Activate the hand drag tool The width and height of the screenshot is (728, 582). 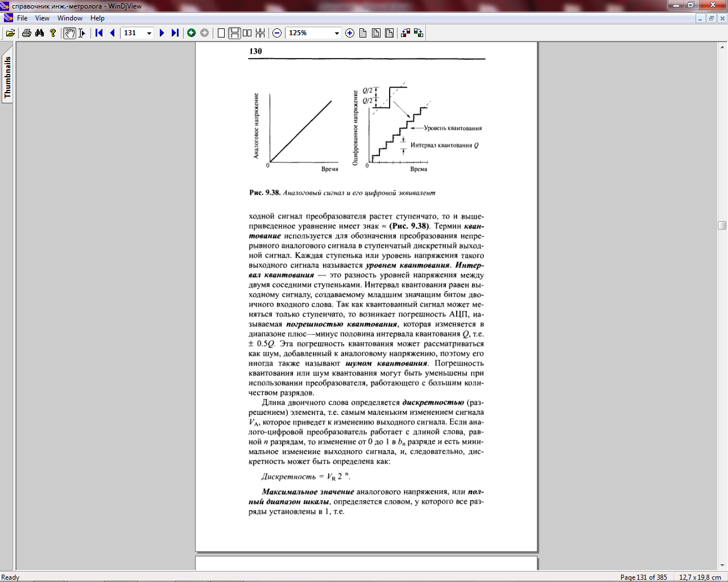click(x=69, y=33)
